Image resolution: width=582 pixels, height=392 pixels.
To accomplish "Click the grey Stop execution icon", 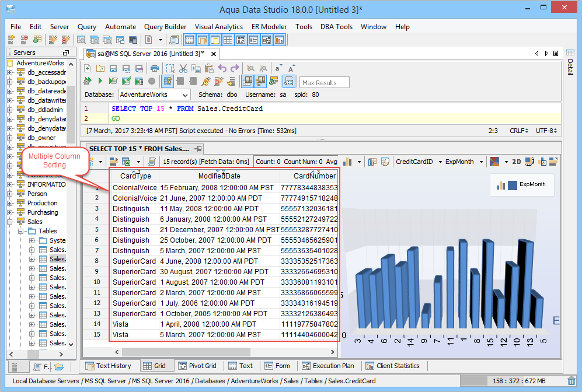I will [152, 81].
